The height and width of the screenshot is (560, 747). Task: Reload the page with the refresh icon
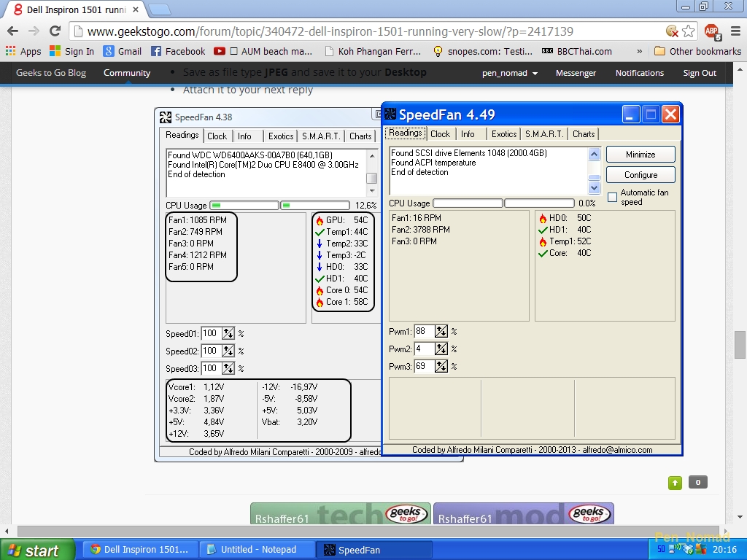pyautogui.click(x=55, y=31)
